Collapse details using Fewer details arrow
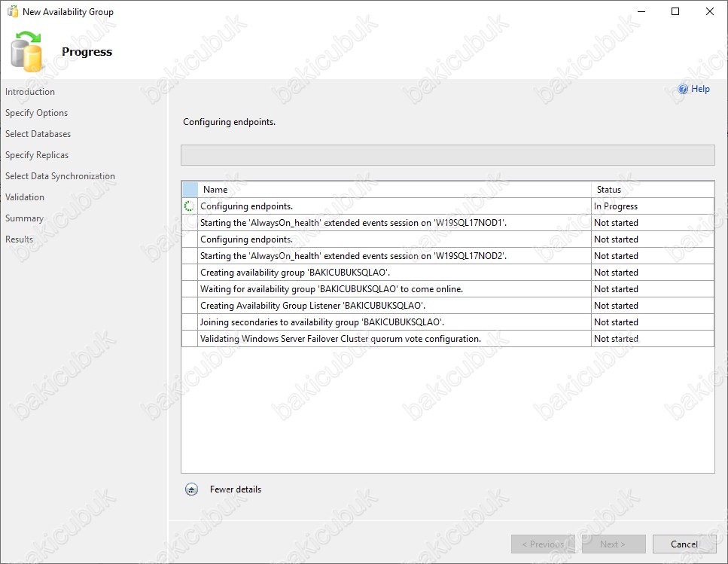Image resolution: width=728 pixels, height=564 pixels. pos(192,489)
